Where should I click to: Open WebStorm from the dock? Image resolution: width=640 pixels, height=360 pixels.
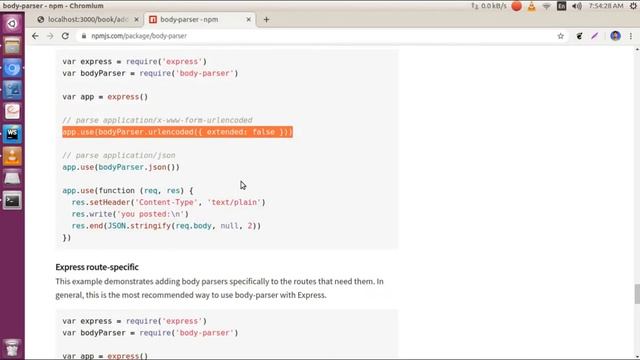tap(12, 134)
